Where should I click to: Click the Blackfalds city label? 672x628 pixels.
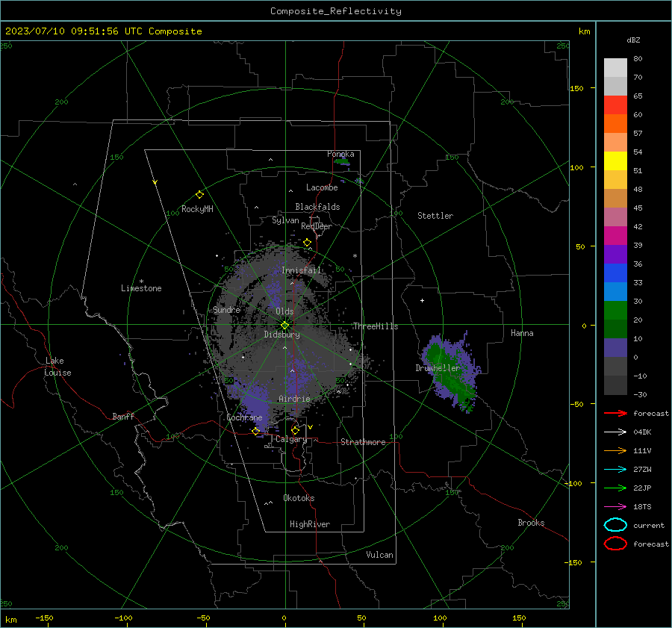point(317,207)
